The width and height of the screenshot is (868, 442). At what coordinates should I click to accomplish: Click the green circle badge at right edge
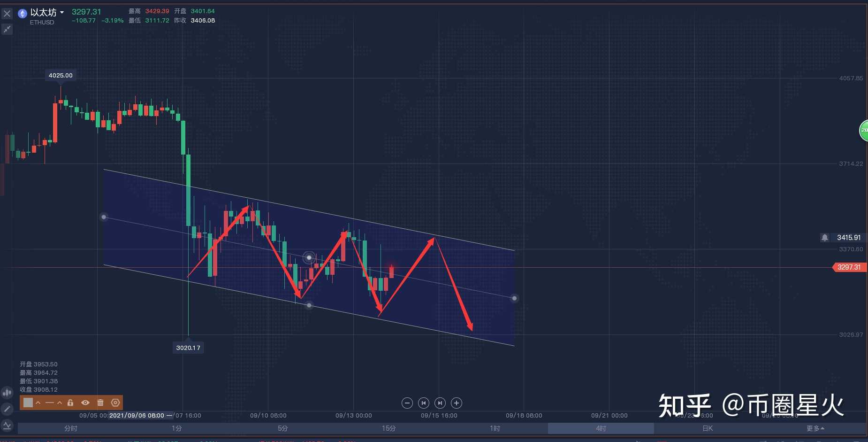pos(864,131)
